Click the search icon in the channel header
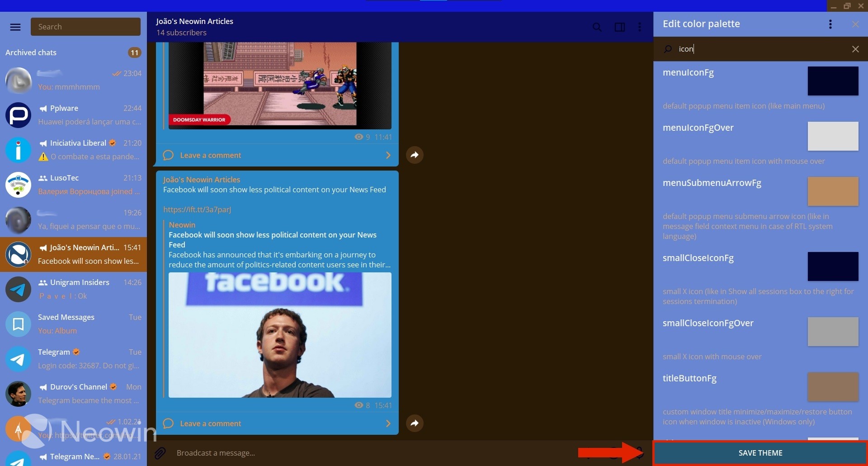Screen dimensions: 868x466 pyautogui.click(x=597, y=27)
